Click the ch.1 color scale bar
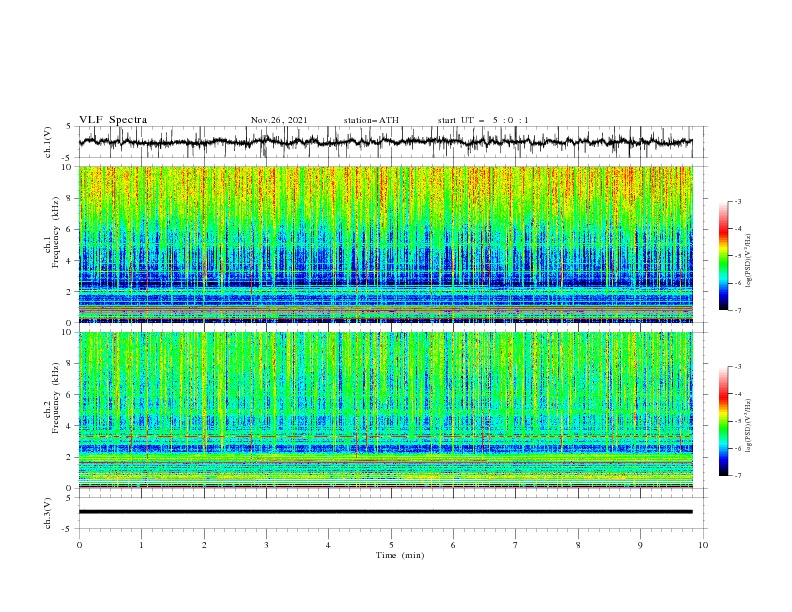This screenshot has width=792, height=612. tap(723, 256)
